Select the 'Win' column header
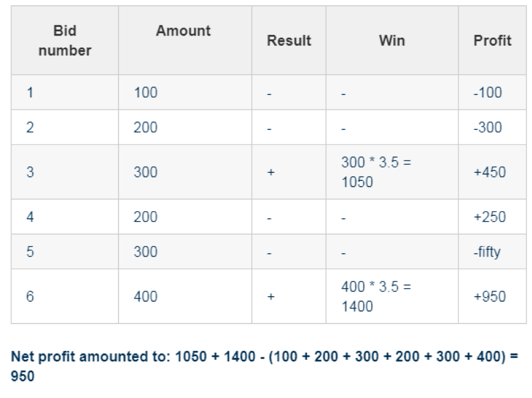This screenshot has height=398, width=532. pos(392,41)
